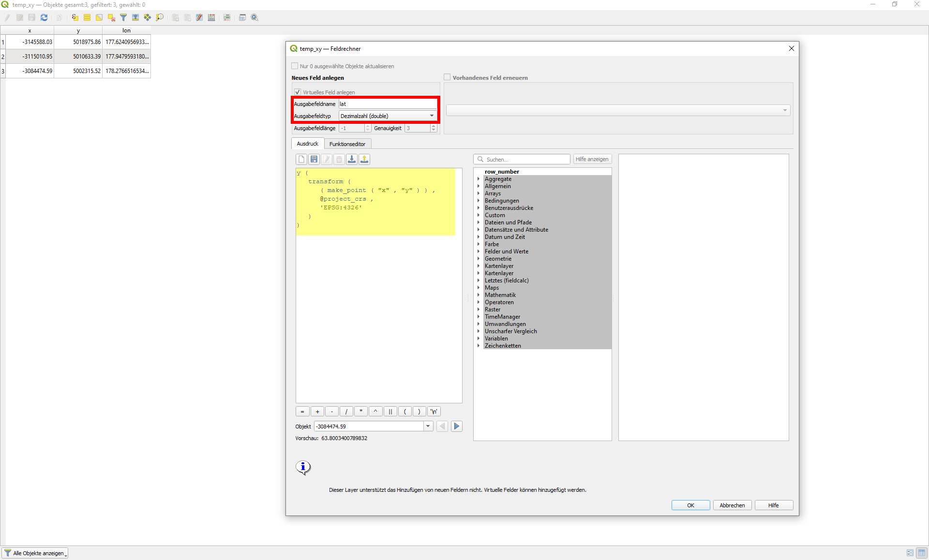Click the filter funnel toolbar icon
This screenshot has width=929, height=560.
coord(123,17)
